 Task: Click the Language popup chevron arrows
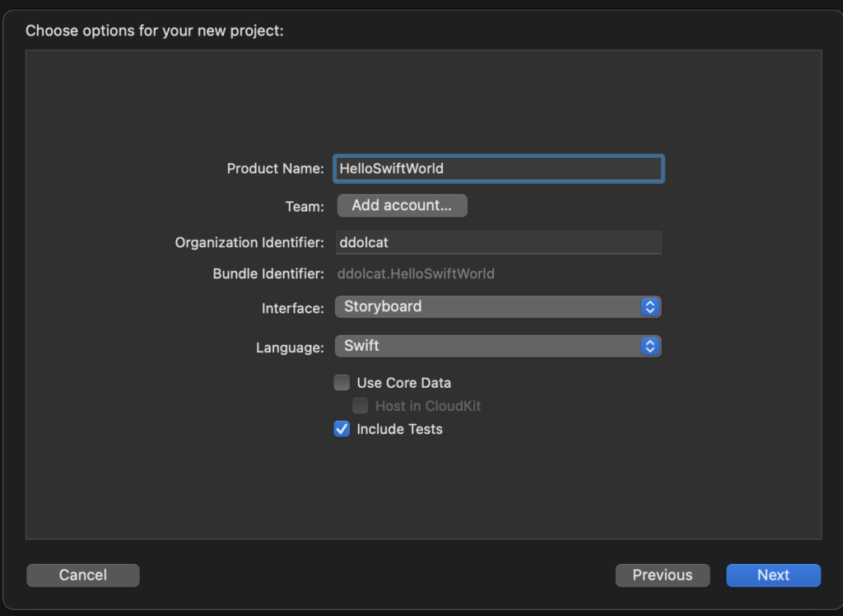650,347
